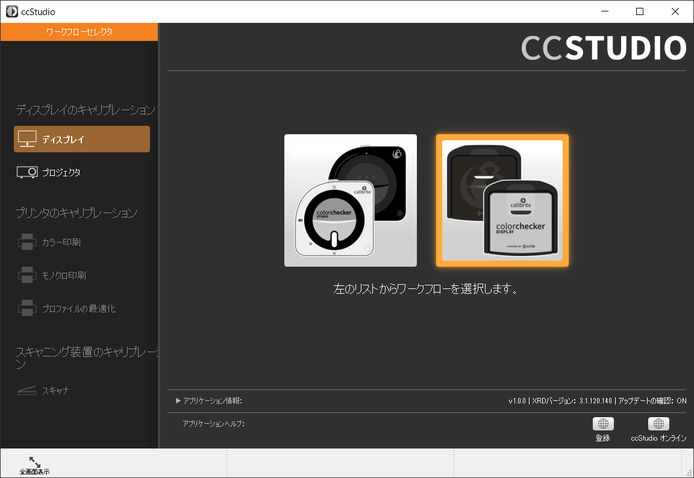
Task: Click the プロファイルの最適化 label text
Action: 79,309
